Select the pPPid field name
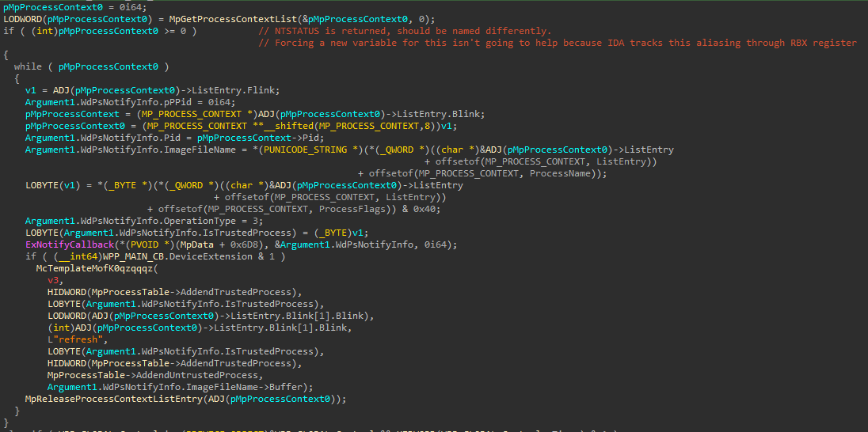 187,102
